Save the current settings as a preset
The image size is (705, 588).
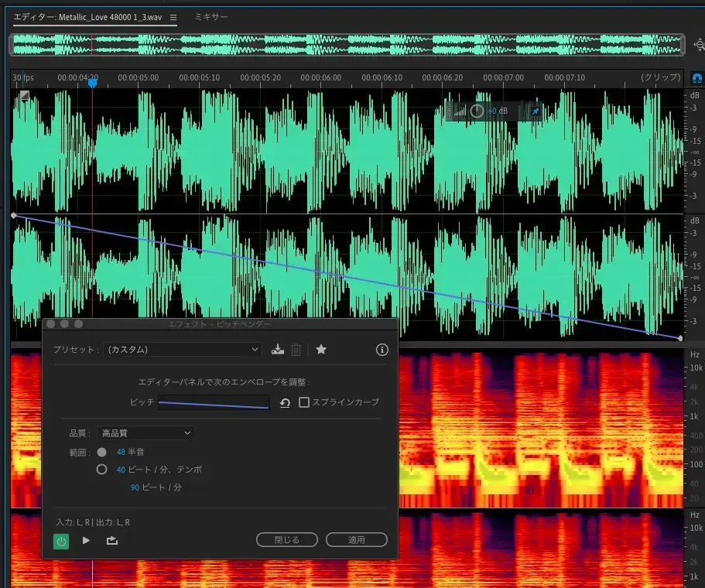pos(278,349)
